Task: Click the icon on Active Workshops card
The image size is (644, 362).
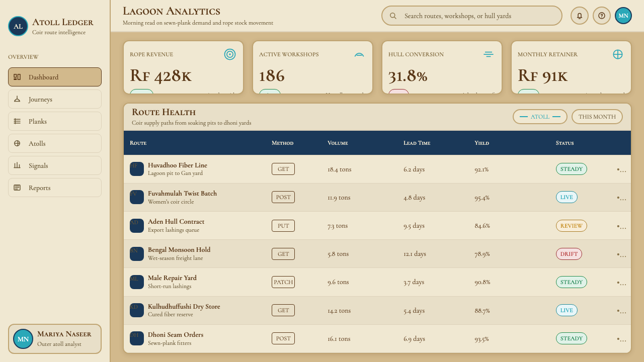Action: coord(359,54)
